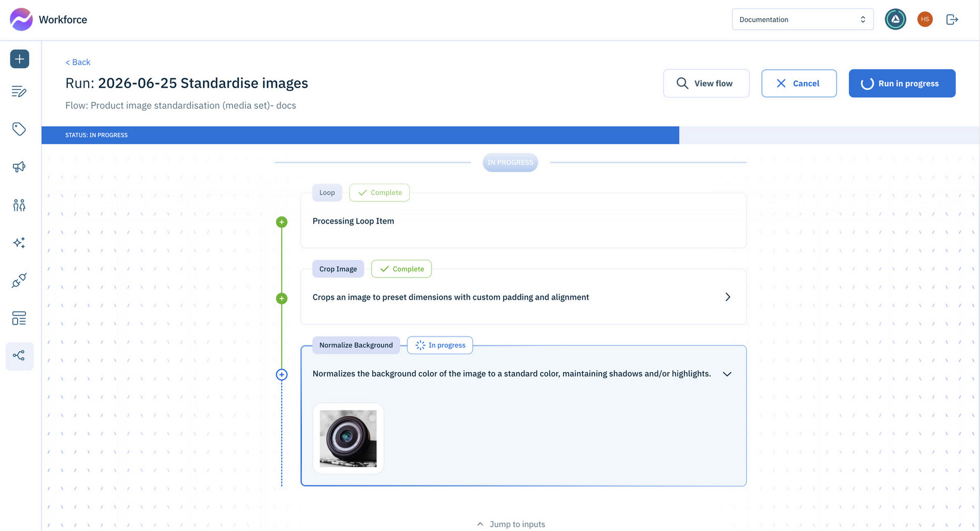Viewport: 980px width, 531px height.
Task: Click the logout icon in header
Action: click(x=952, y=19)
